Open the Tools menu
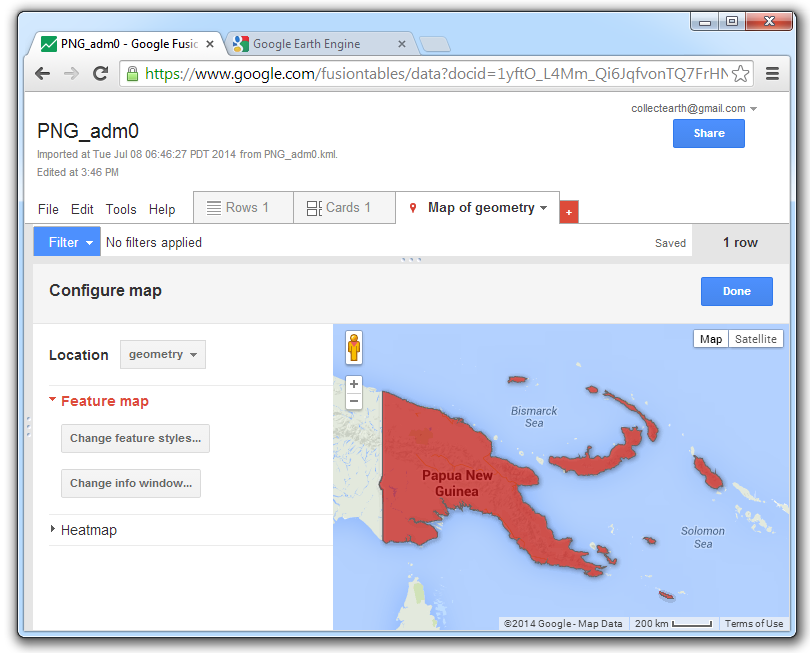810x653 pixels. tap(121, 209)
